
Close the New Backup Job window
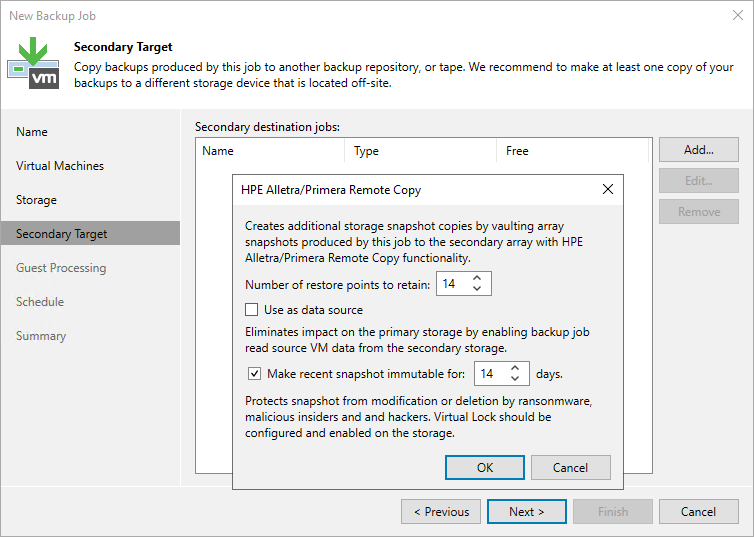[x=738, y=15]
